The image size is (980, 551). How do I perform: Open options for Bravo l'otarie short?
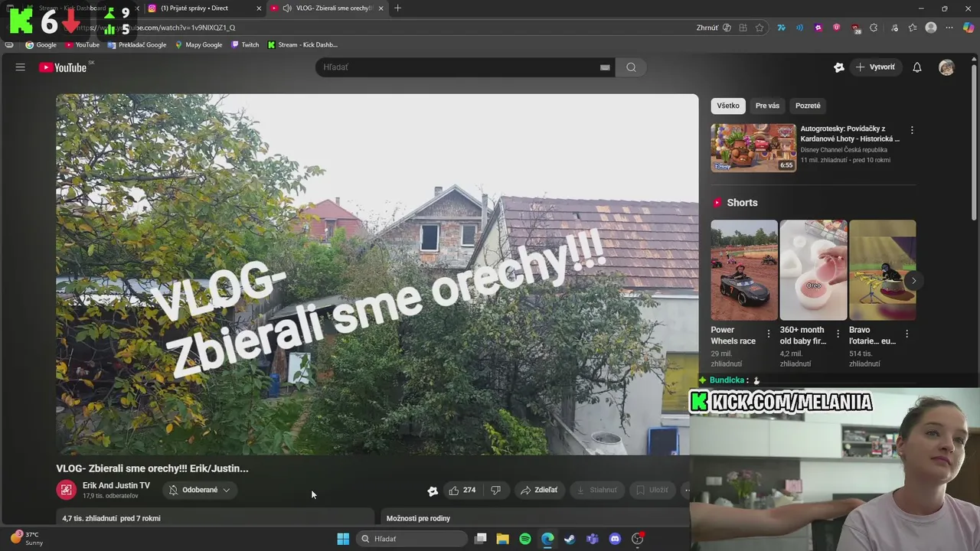pyautogui.click(x=906, y=334)
